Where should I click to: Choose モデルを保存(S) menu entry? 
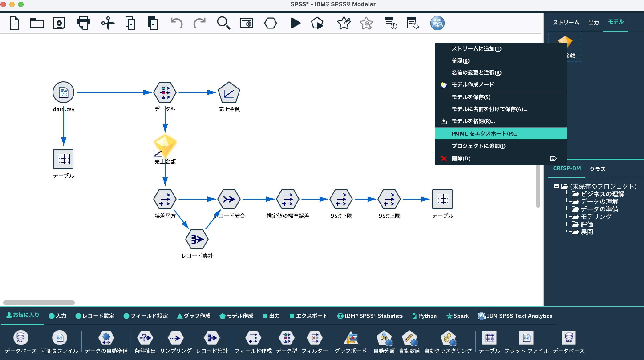[x=471, y=97]
